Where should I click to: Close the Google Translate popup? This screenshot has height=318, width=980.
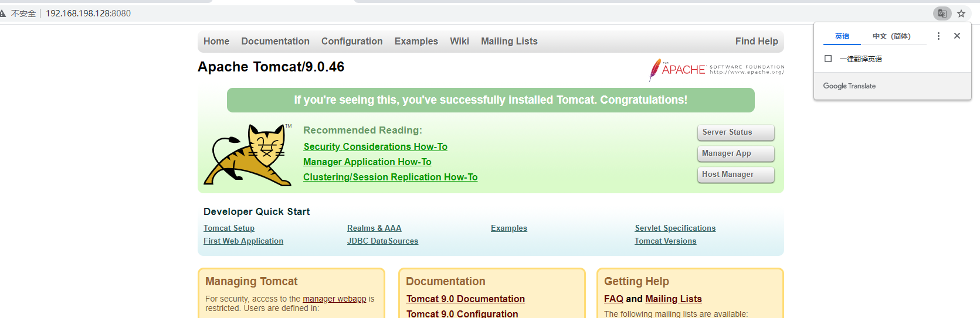pos(957,36)
